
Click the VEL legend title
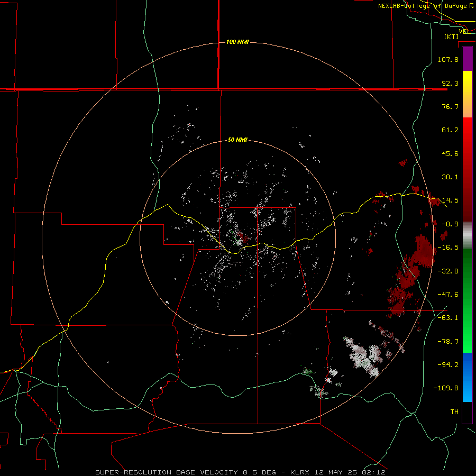point(464,31)
